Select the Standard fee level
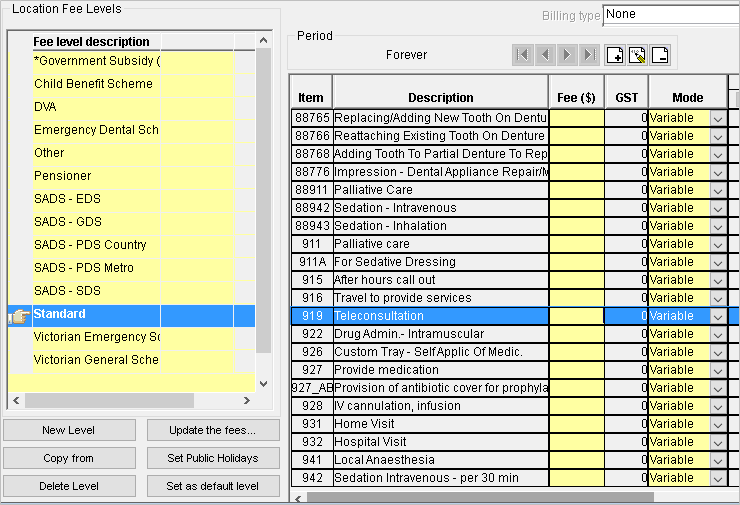The image size is (740, 505). pyautogui.click(x=97, y=314)
